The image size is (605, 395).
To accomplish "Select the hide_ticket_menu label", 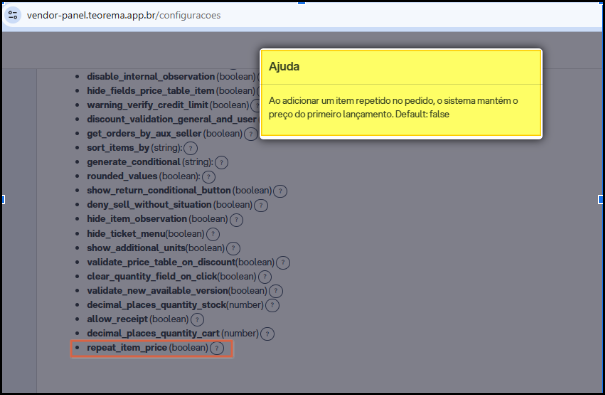I will [x=126, y=234].
